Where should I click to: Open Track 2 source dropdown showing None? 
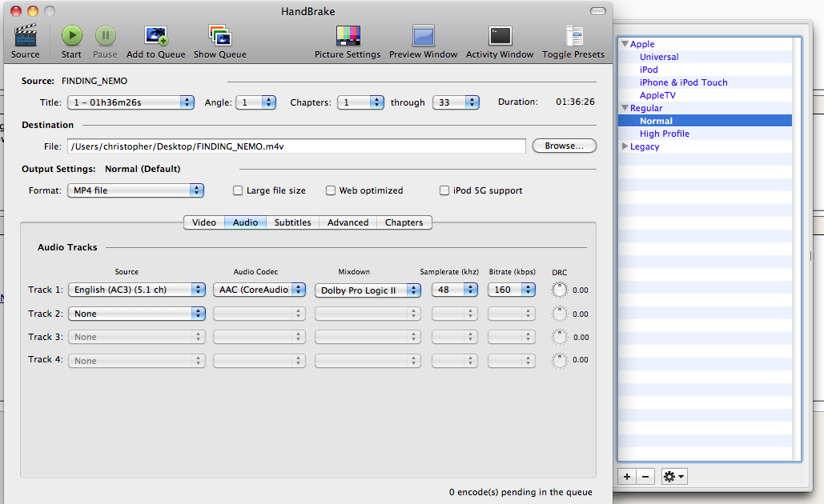[137, 314]
